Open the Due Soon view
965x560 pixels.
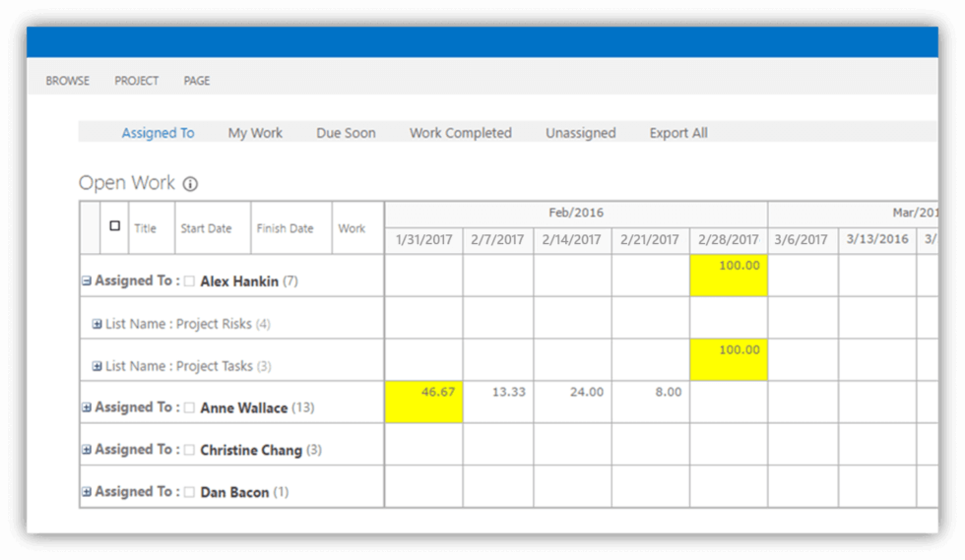pyautogui.click(x=346, y=133)
